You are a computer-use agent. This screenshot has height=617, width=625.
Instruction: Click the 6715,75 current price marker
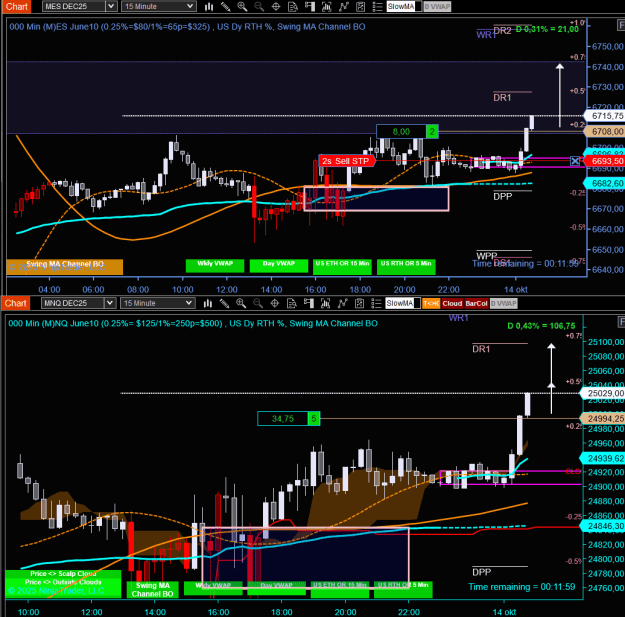pos(604,116)
